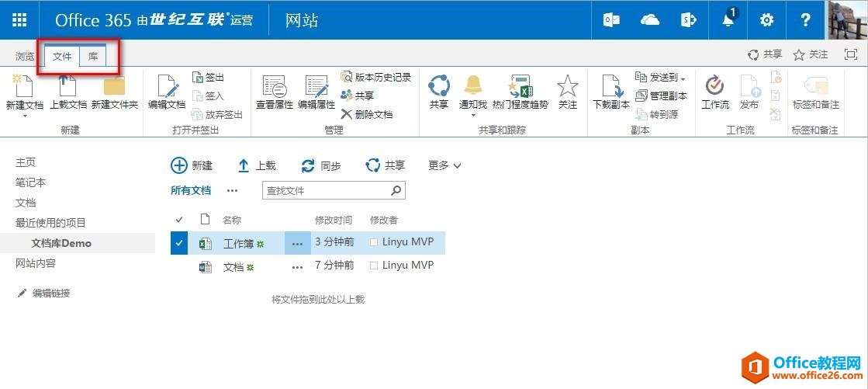Switch to the 文件 ribbon tab
Viewport: 868px width, 389px height.
(62, 56)
